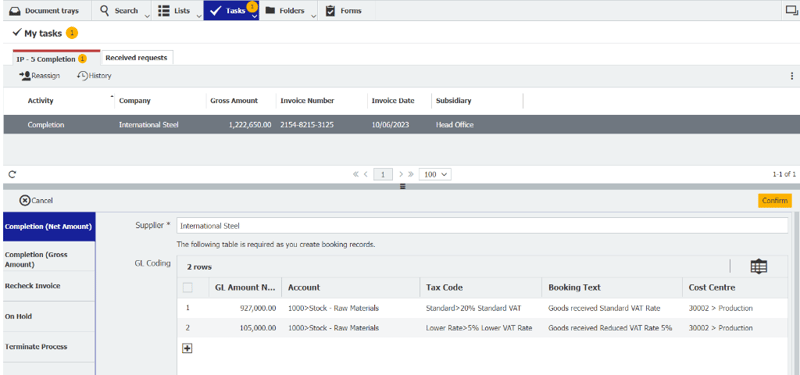Viewport: 800px width, 375px height.
Task: Sort by the Activity column header
Action: tap(40, 101)
